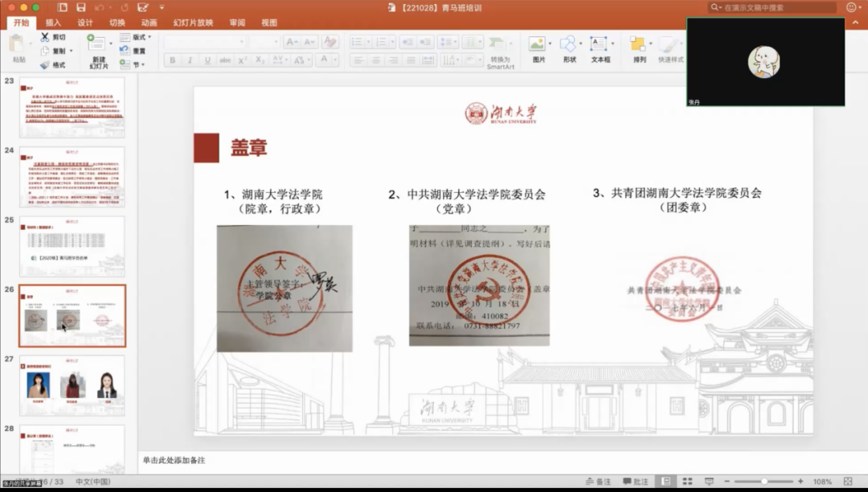The height and width of the screenshot is (492, 868).
Task: Click the Cut (剪切) scissors icon
Action: tap(45, 37)
